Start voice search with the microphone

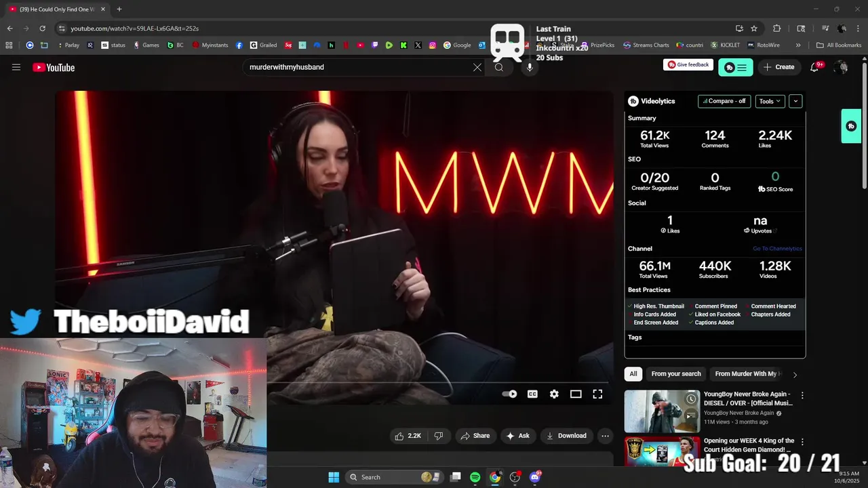tap(530, 67)
